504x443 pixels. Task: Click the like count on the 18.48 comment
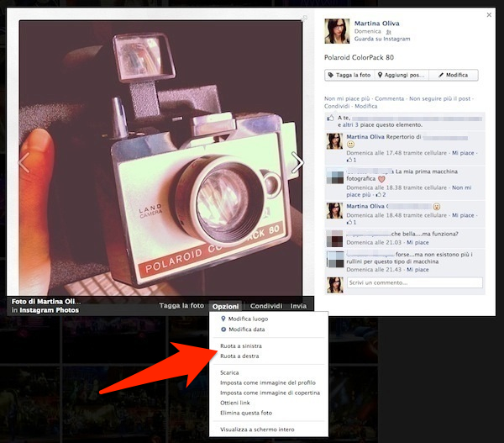[x=352, y=222]
